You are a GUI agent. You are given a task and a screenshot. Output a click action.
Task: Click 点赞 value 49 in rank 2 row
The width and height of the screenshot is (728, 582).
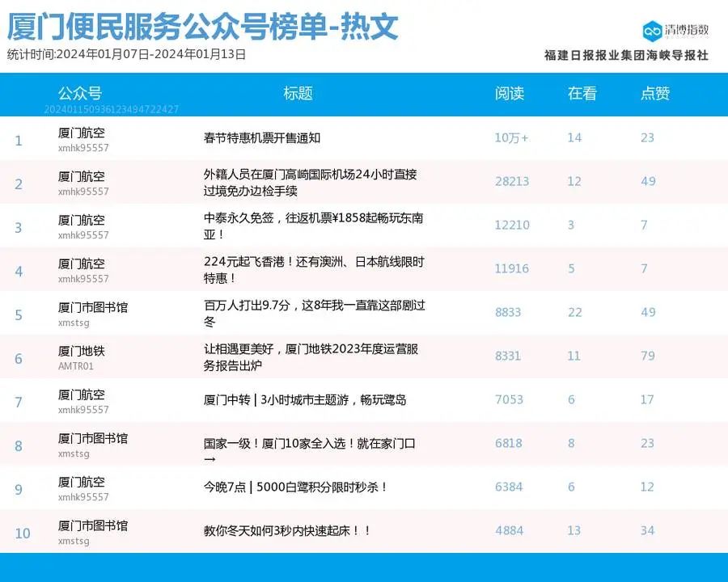(x=648, y=181)
